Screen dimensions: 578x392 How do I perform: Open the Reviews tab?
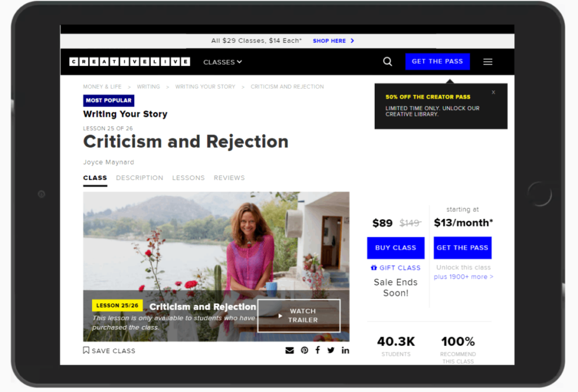(229, 178)
